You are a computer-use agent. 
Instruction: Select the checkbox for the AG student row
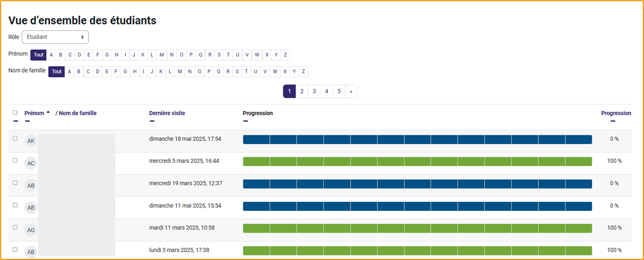(15, 227)
